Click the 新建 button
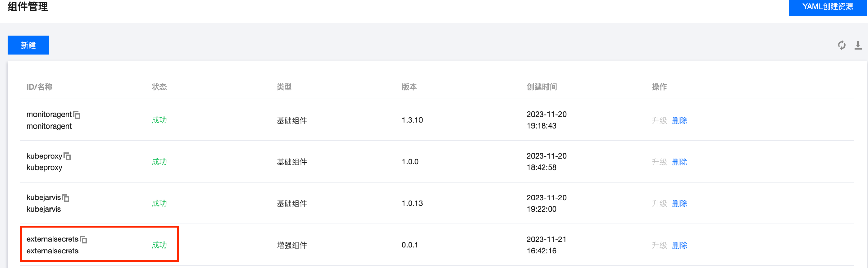Image resolution: width=868 pixels, height=268 pixels. (x=28, y=45)
